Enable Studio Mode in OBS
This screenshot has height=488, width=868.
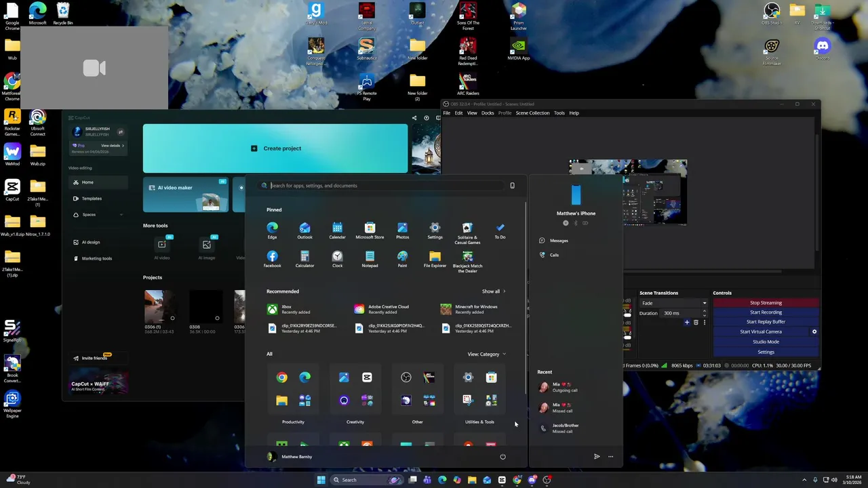click(766, 342)
